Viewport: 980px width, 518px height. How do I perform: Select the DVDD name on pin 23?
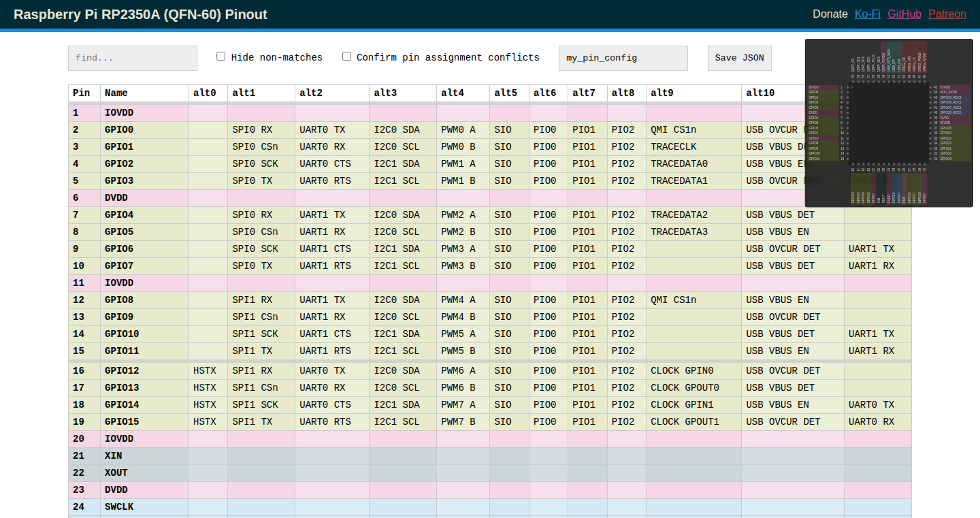144,490
